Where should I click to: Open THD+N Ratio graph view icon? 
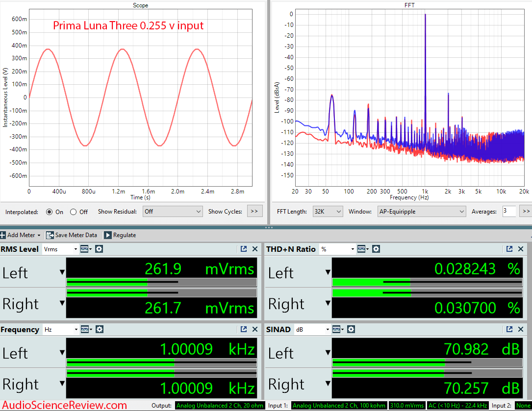[x=361, y=249]
